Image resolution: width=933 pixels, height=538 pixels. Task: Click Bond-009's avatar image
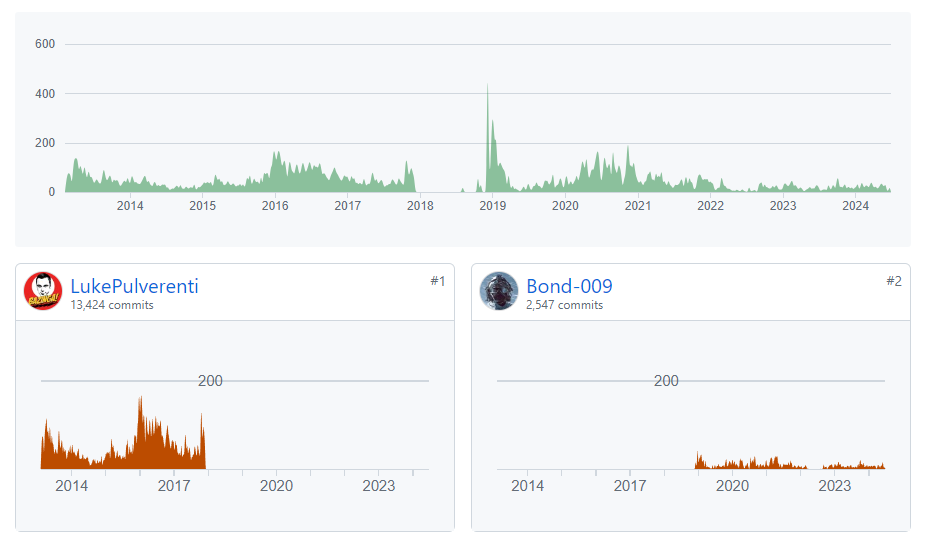point(499,291)
